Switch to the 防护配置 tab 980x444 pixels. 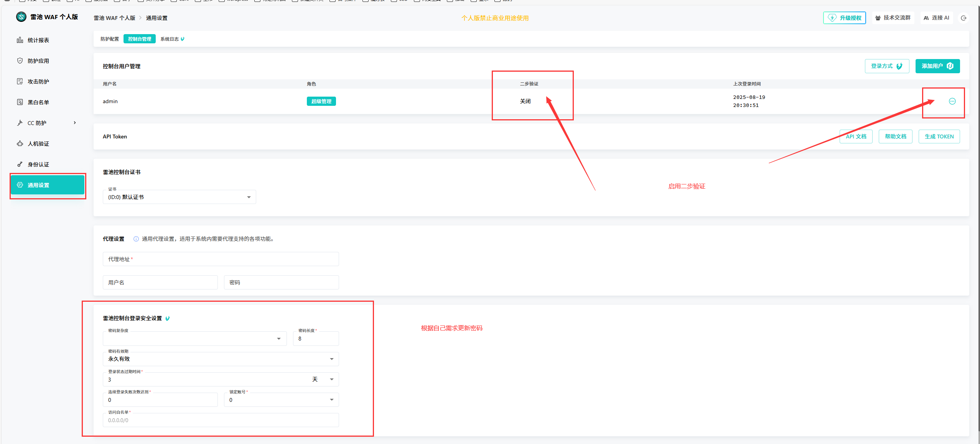pyautogui.click(x=110, y=39)
